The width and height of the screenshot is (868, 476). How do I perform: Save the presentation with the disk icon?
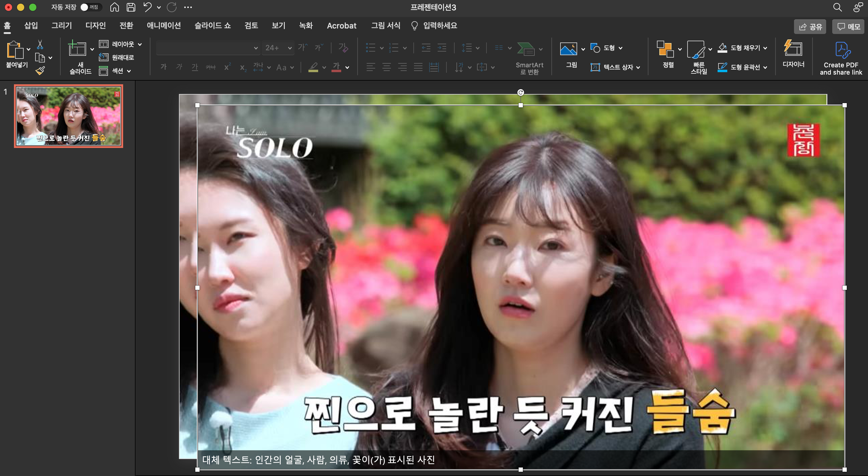tap(131, 7)
